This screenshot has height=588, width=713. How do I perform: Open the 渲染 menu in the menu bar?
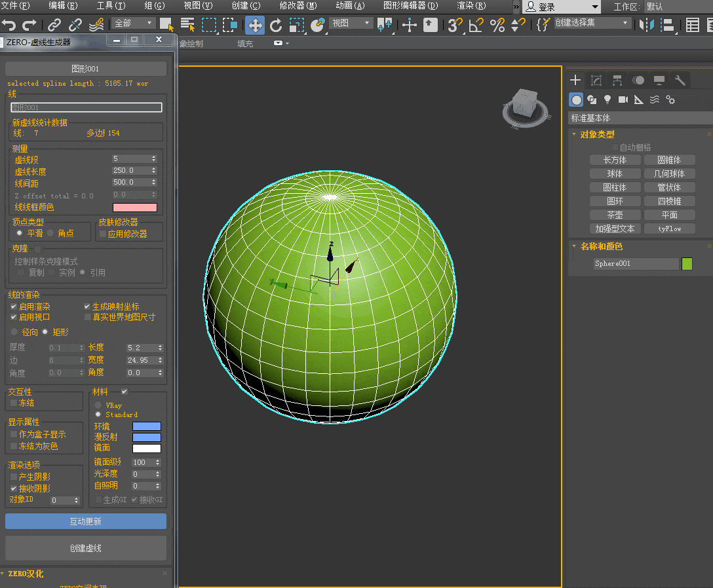coord(471,6)
